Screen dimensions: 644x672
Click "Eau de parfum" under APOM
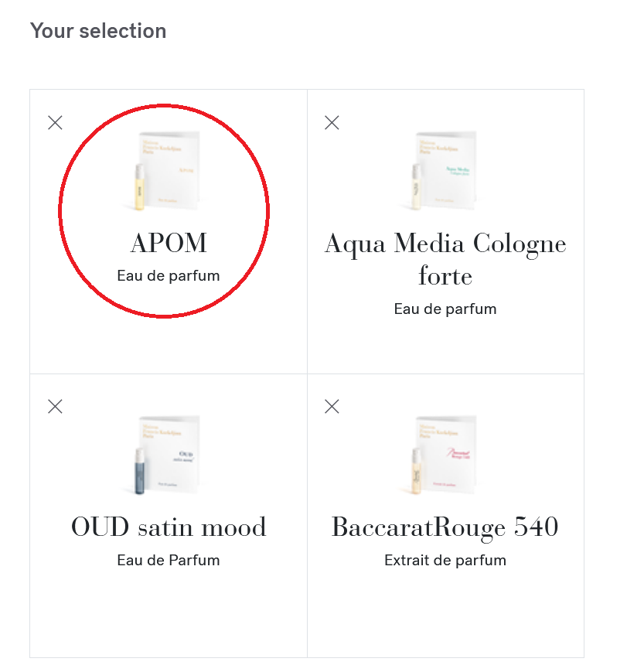coord(169,275)
